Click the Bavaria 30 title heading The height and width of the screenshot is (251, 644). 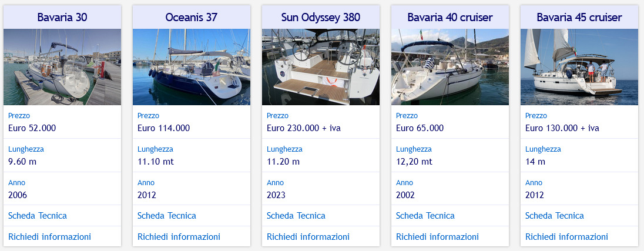[x=62, y=17]
